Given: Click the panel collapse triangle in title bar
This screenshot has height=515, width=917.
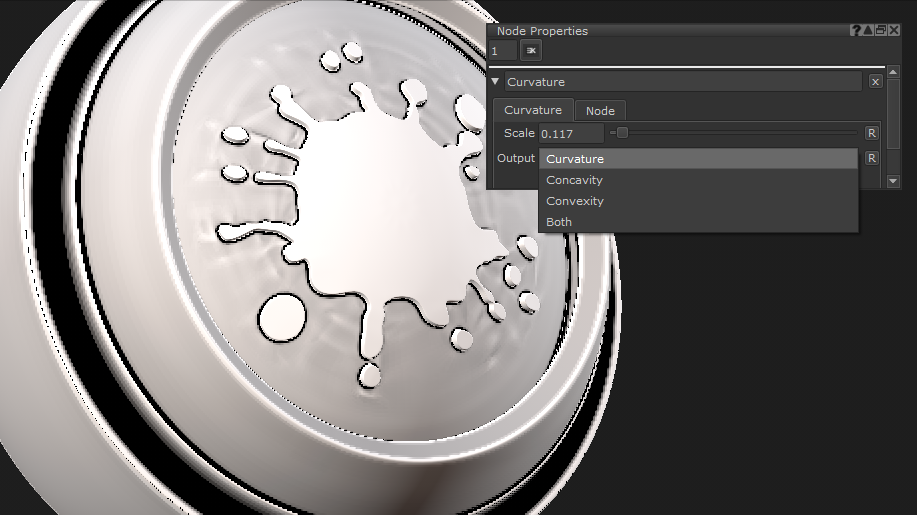Looking at the screenshot, I should tap(868, 31).
